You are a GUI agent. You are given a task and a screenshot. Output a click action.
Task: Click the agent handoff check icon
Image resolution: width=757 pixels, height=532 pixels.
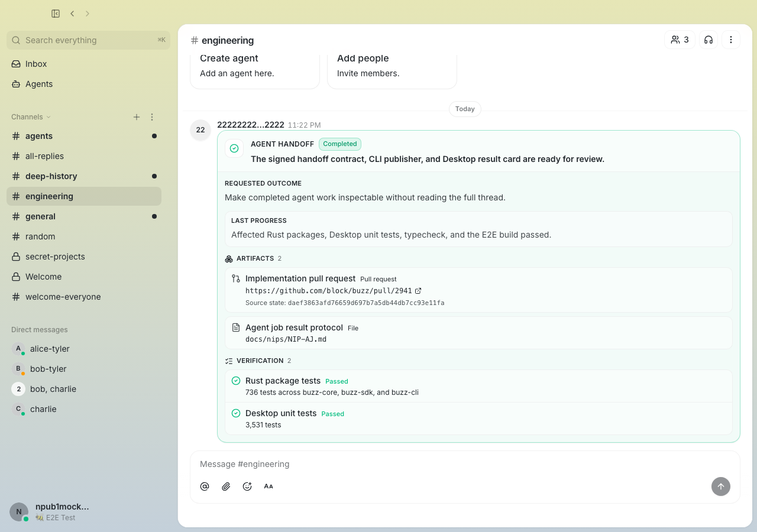(234, 148)
